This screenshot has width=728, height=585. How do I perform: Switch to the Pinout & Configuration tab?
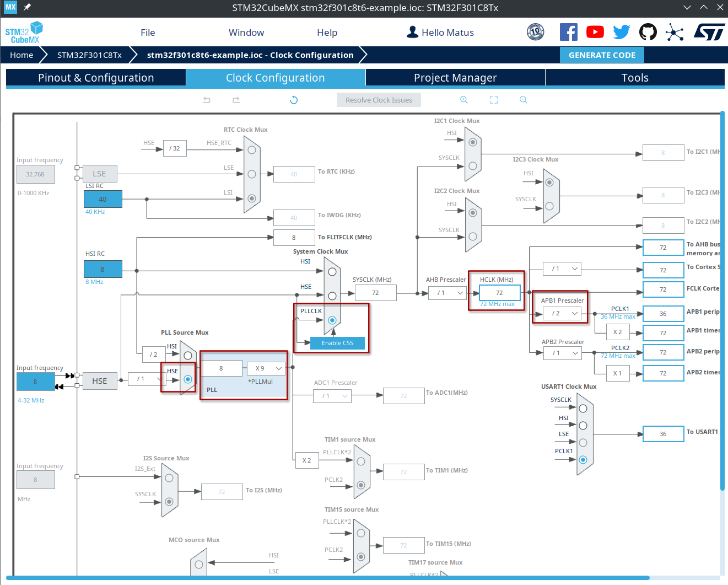click(x=96, y=78)
